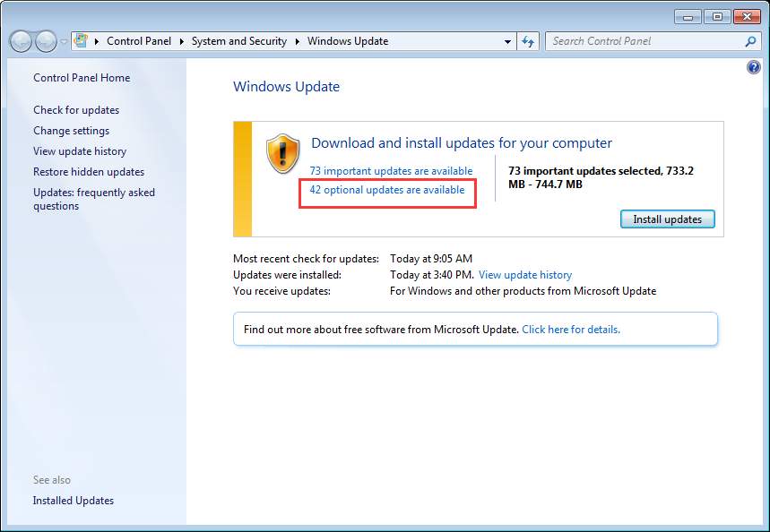This screenshot has width=770, height=532.
Task: Select Check for updates in the left sidebar
Action: 76,110
